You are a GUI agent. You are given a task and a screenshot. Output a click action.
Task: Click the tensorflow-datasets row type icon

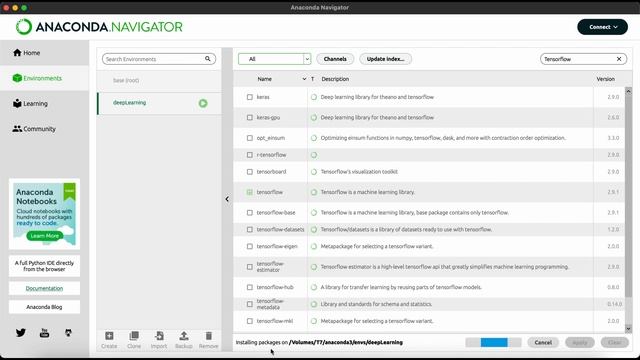313,230
